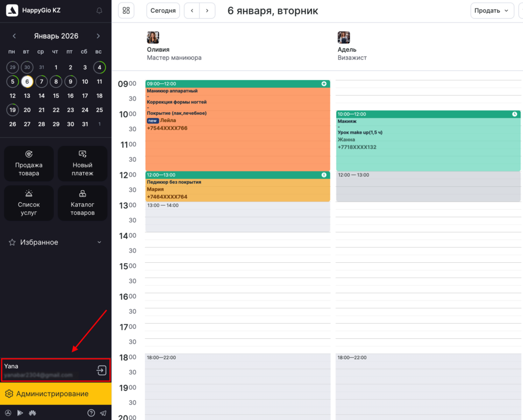Open the Продажа товара shortcut
Screen dimensions: 523x420
(x=29, y=164)
